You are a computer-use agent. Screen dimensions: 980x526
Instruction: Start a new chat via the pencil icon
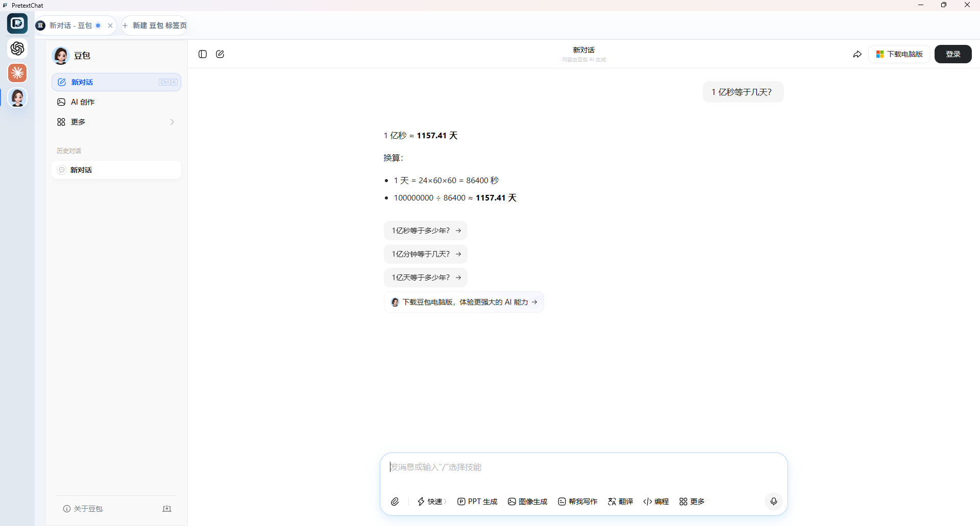click(x=219, y=54)
